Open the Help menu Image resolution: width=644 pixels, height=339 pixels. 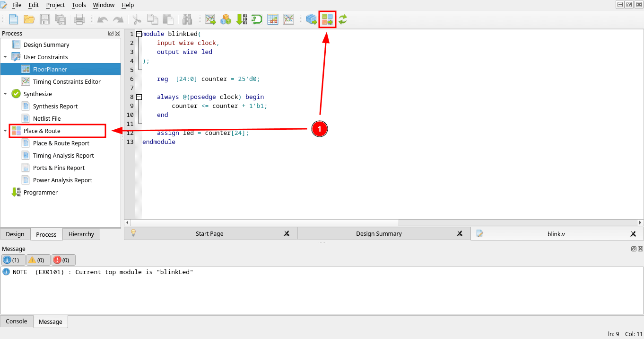(x=128, y=5)
